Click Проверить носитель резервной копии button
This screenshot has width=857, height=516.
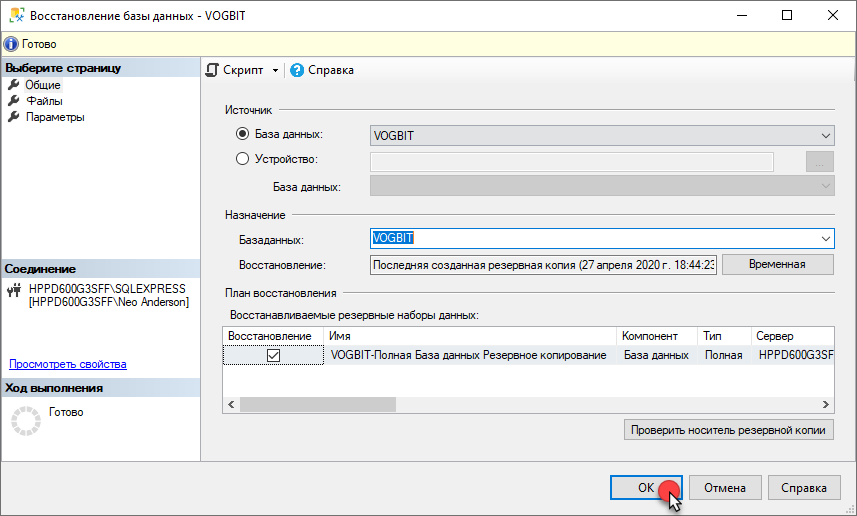pyautogui.click(x=729, y=430)
